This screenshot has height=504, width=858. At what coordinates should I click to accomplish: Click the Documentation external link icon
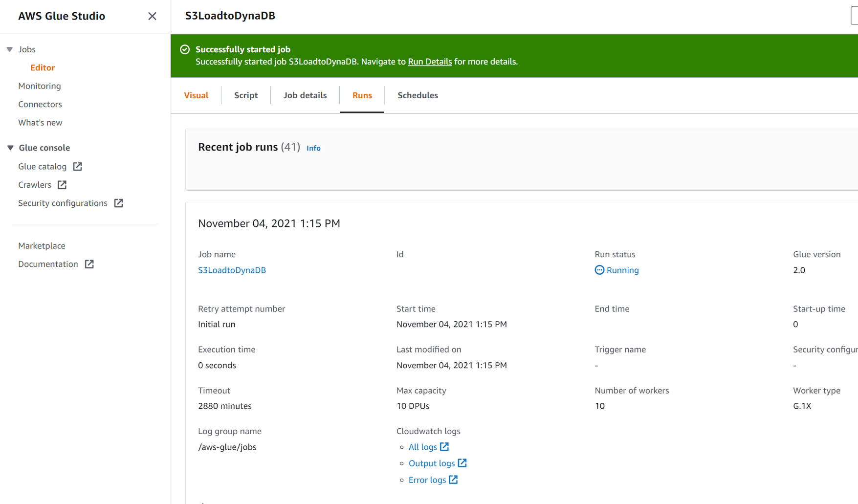pos(89,263)
